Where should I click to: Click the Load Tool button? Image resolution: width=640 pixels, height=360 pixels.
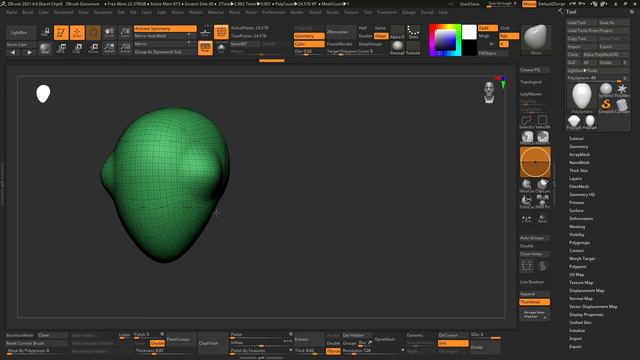pyautogui.click(x=582, y=22)
